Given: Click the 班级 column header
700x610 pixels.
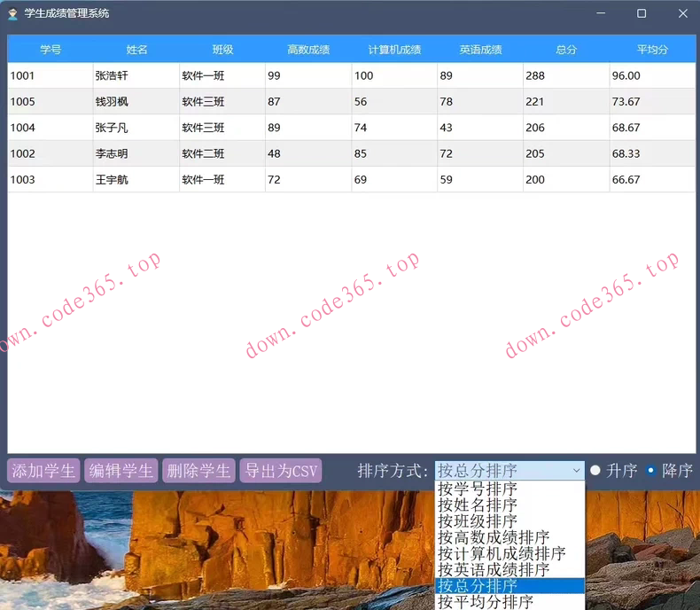Looking at the screenshot, I should click(222, 49).
